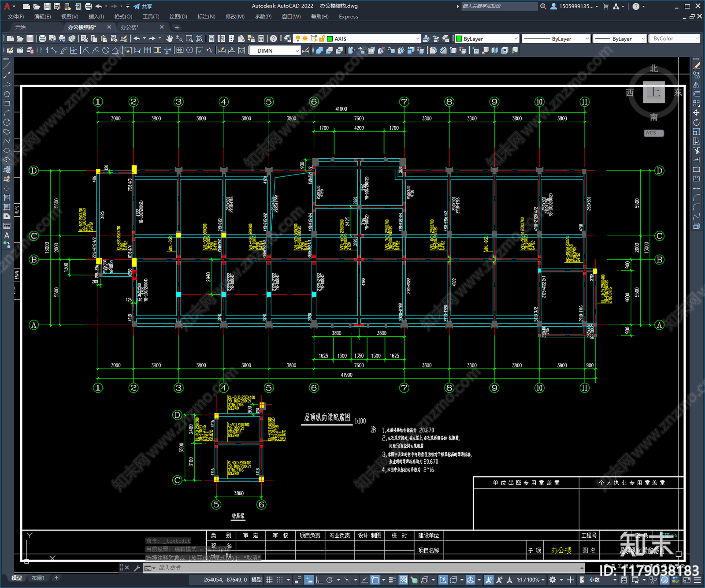Select the Diameter dimension tool
This screenshot has width=705, height=588.
click(106, 51)
